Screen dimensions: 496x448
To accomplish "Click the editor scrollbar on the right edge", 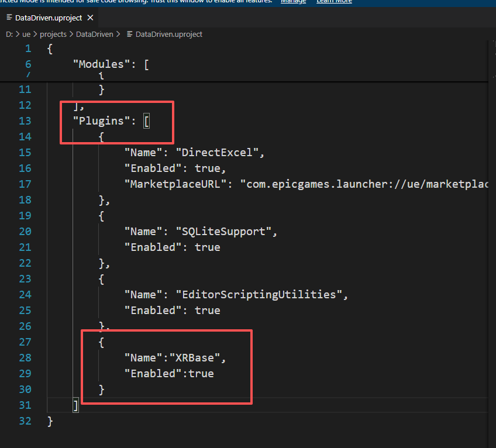I will [x=492, y=175].
